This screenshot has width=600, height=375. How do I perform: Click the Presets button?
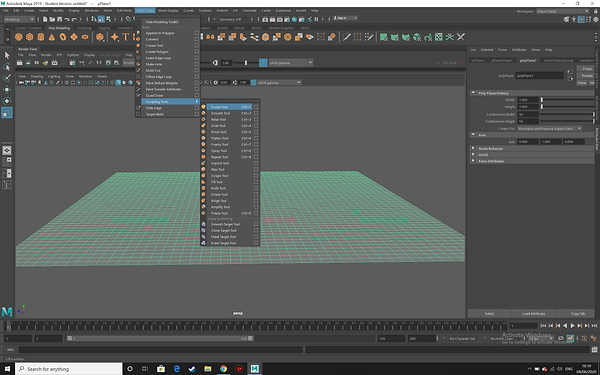[x=587, y=76]
